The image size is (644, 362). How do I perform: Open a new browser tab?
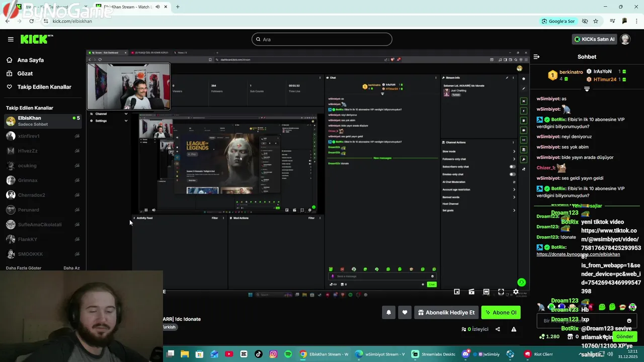[178, 7]
